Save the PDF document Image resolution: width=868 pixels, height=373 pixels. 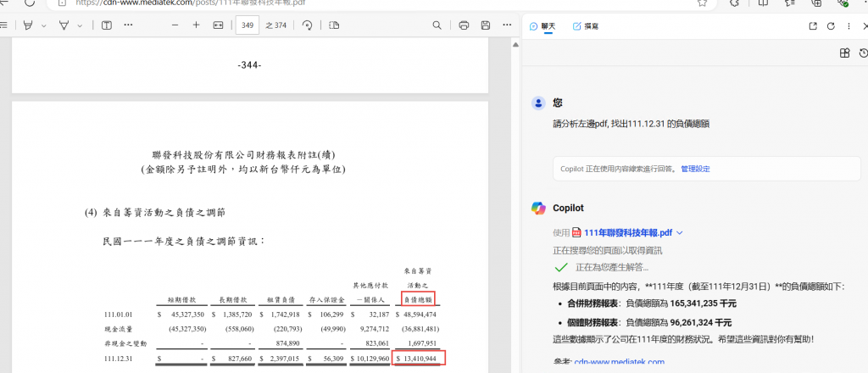coord(486,25)
